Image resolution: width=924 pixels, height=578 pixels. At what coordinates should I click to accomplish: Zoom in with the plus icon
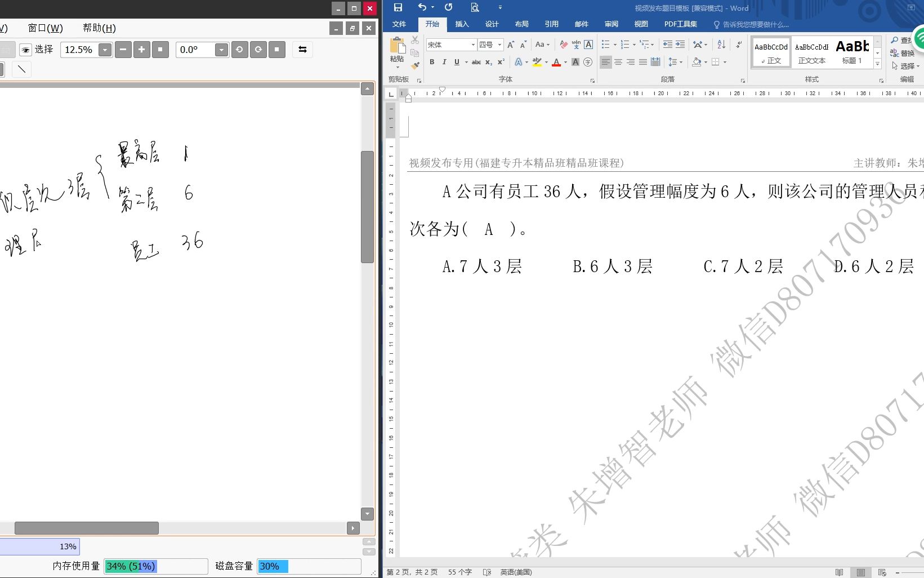click(x=141, y=50)
